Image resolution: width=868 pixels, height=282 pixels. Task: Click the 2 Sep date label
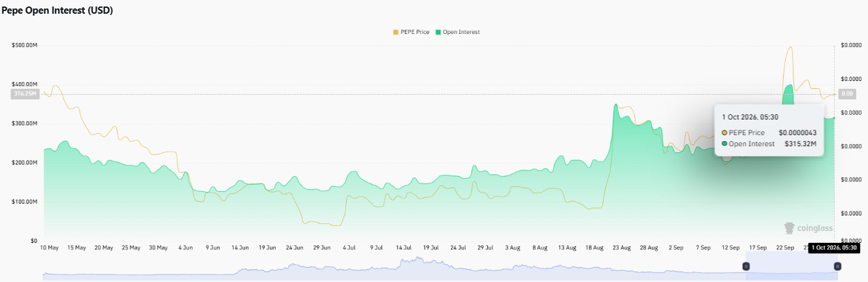pos(675,248)
